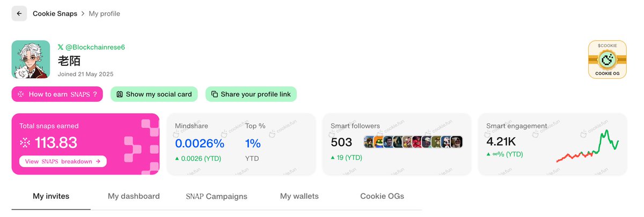This screenshot has width=644, height=217.
Task: Go to Cookie OGs tab
Action: tap(382, 196)
